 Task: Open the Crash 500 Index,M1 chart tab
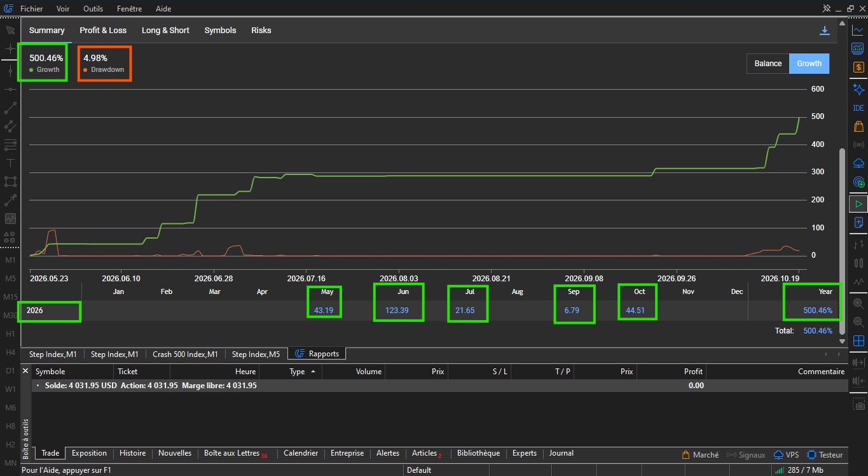tap(185, 354)
